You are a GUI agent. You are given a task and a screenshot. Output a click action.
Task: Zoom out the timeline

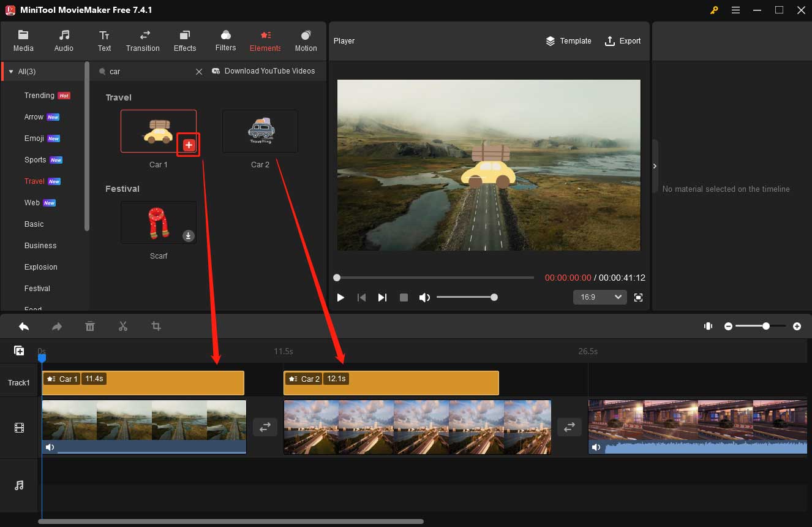pyautogui.click(x=728, y=327)
